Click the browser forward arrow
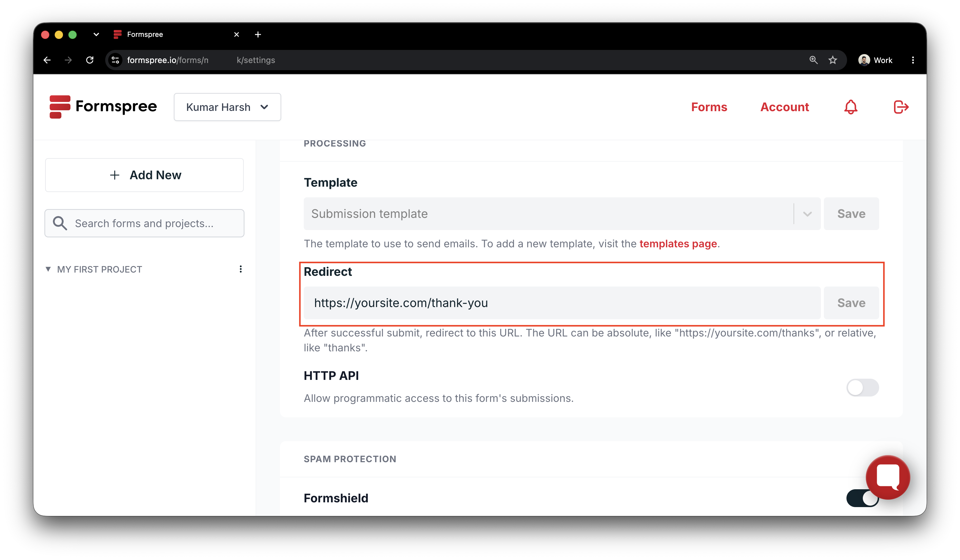This screenshot has height=560, width=960. 69,60
